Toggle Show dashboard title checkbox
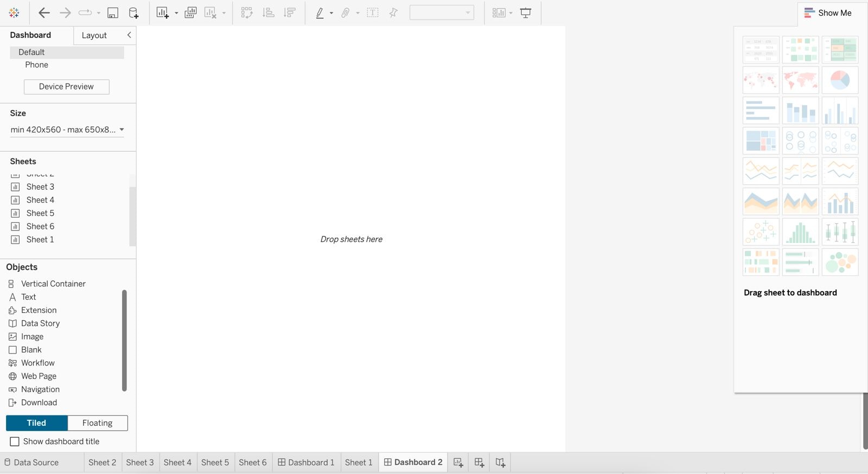The height and width of the screenshot is (474, 868). (x=15, y=441)
